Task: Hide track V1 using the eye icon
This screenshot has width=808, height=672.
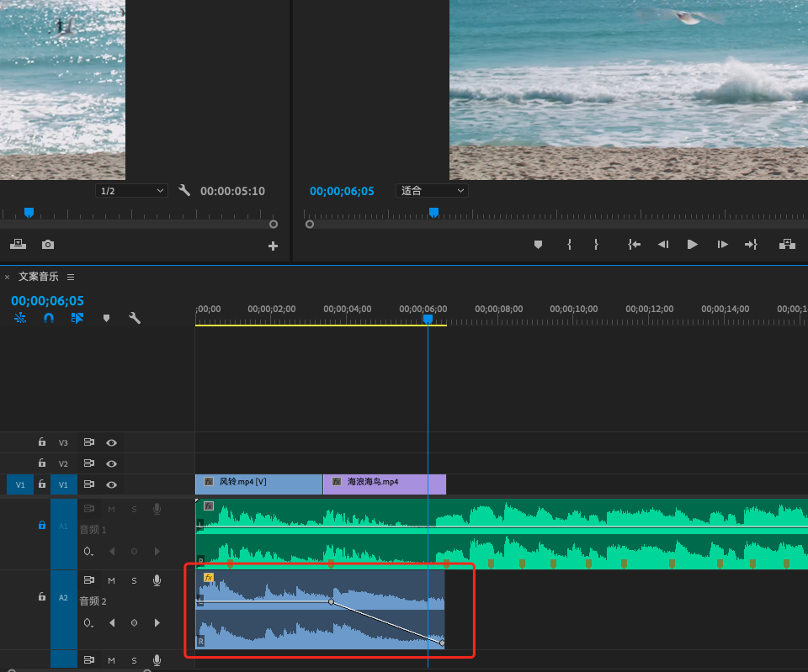Action: coord(111,484)
